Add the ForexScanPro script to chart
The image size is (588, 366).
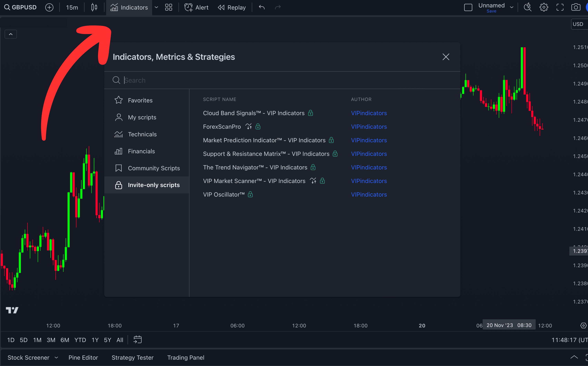222,127
